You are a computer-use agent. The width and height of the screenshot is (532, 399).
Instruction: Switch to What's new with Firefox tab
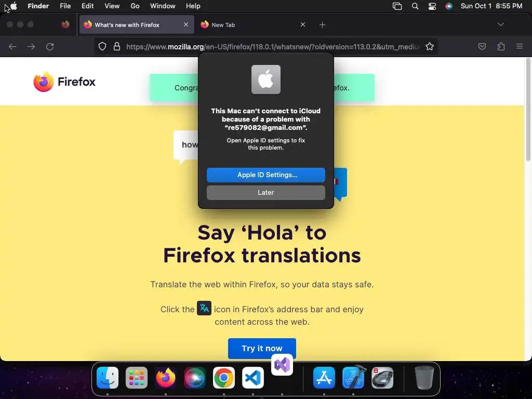[137, 25]
